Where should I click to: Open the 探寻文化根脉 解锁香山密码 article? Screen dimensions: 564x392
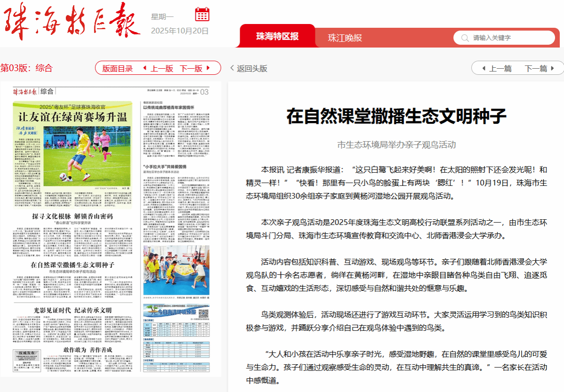72,216
